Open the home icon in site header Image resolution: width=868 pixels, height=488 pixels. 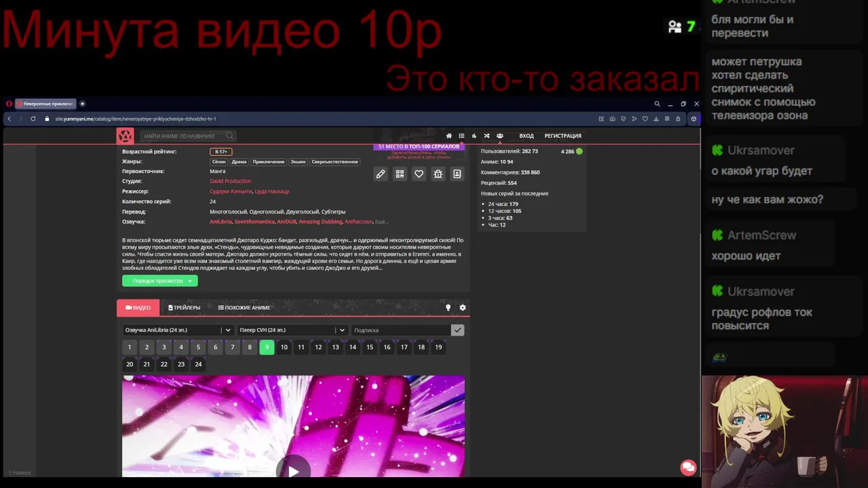[x=449, y=136]
